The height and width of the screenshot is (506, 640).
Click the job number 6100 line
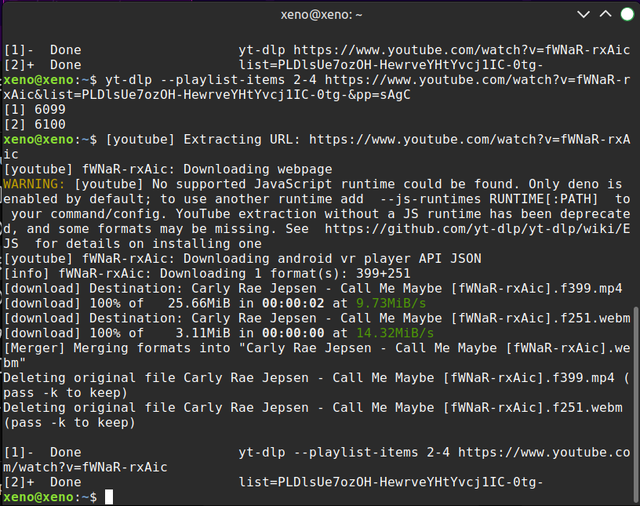click(35, 124)
